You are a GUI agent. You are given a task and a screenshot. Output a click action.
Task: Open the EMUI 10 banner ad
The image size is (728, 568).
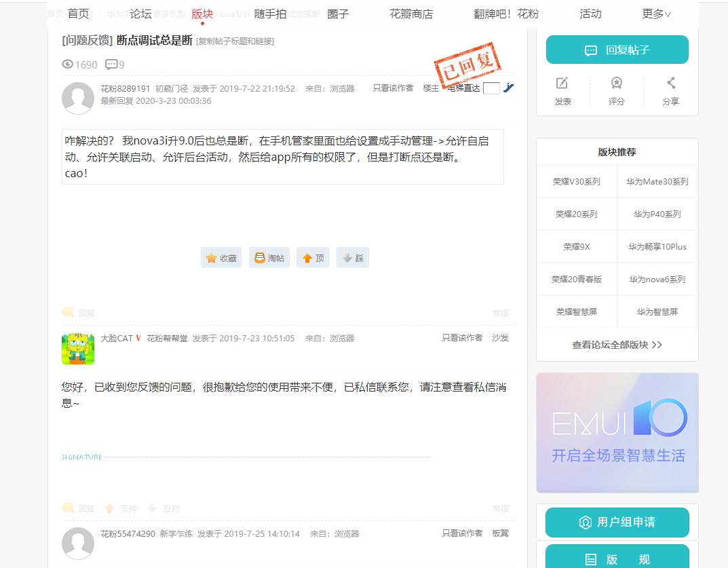tap(617, 432)
